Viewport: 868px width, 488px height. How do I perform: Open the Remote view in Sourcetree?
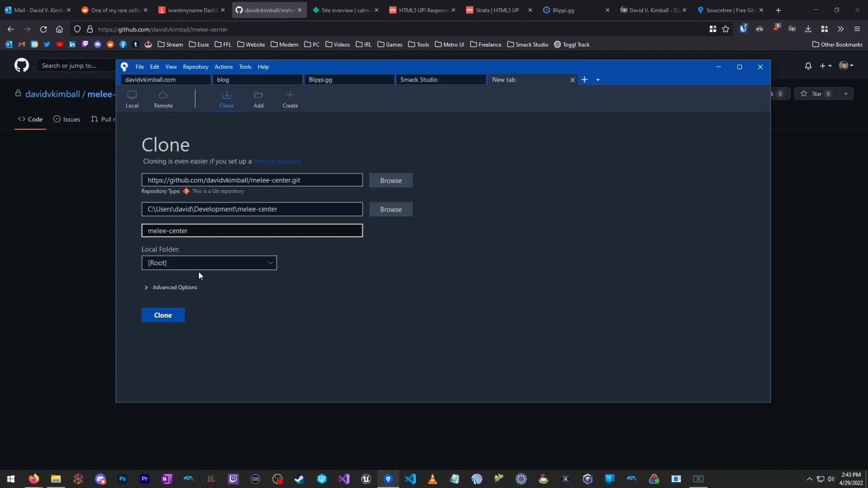pyautogui.click(x=163, y=99)
